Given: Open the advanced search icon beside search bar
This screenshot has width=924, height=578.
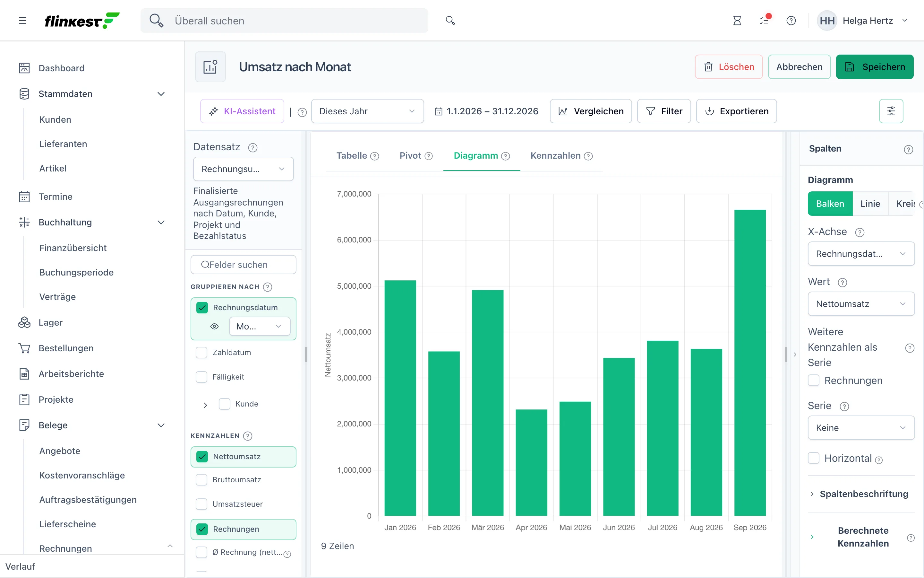Looking at the screenshot, I should coord(450,21).
